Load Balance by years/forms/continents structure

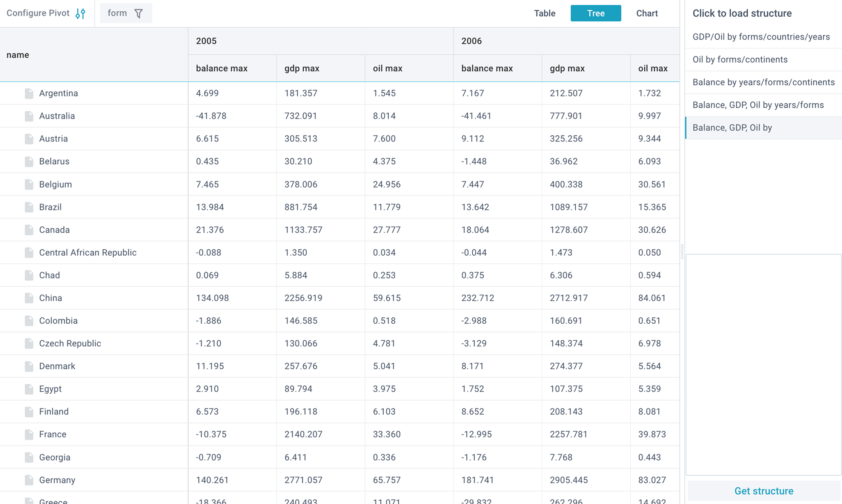coord(764,82)
